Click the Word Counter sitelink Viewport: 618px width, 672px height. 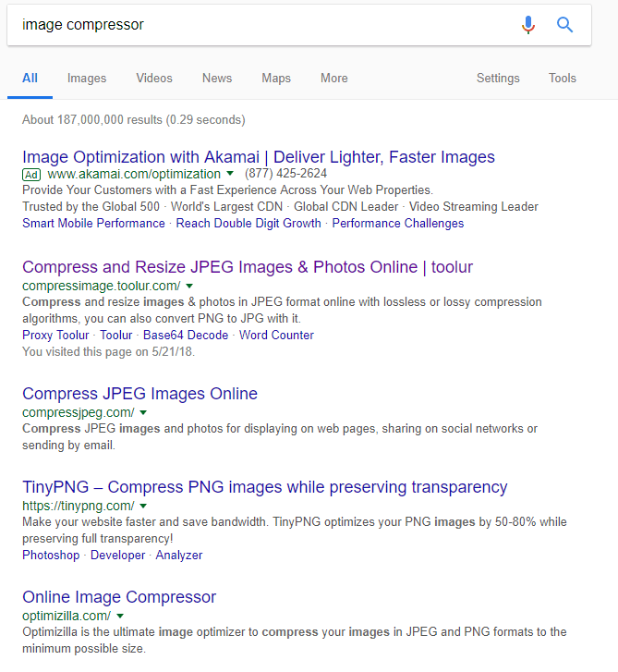[x=276, y=336]
